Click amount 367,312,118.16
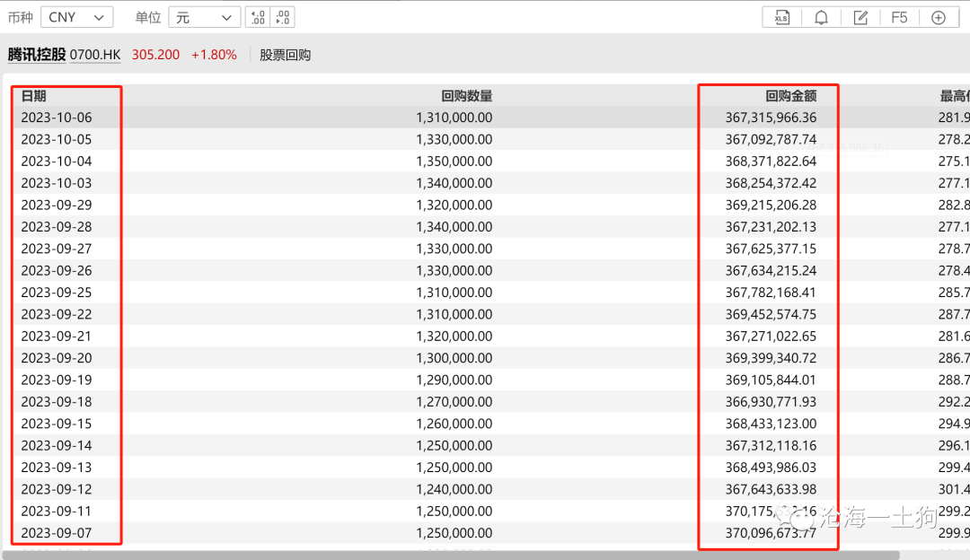 point(771,446)
